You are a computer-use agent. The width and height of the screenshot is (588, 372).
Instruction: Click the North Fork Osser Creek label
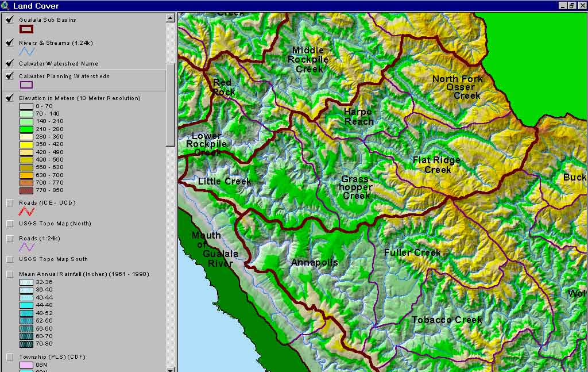[458, 87]
